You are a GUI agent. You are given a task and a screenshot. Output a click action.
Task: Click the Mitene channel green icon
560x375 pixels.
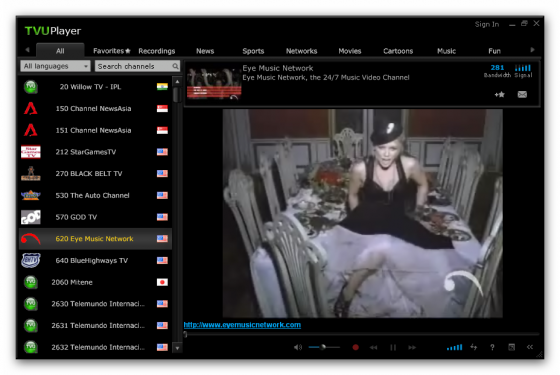tap(31, 282)
